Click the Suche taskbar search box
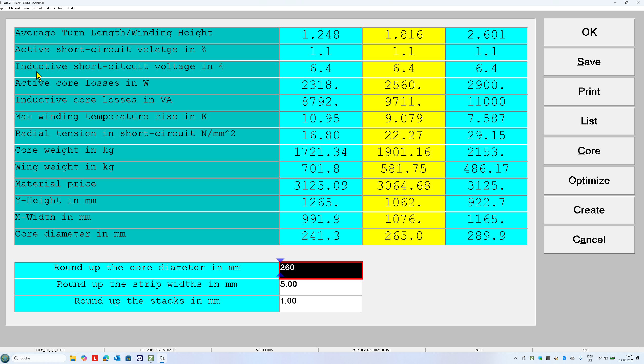Image resolution: width=644 pixels, height=364 pixels. point(39,358)
